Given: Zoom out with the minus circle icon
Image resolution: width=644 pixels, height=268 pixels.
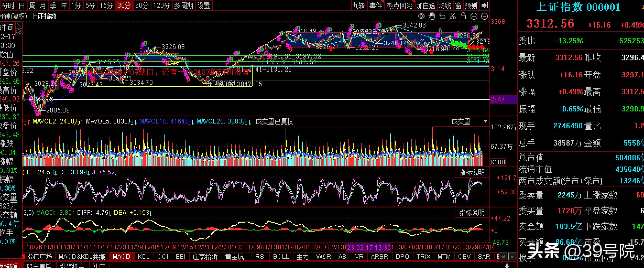Looking at the screenshot, I should tap(485, 16).
